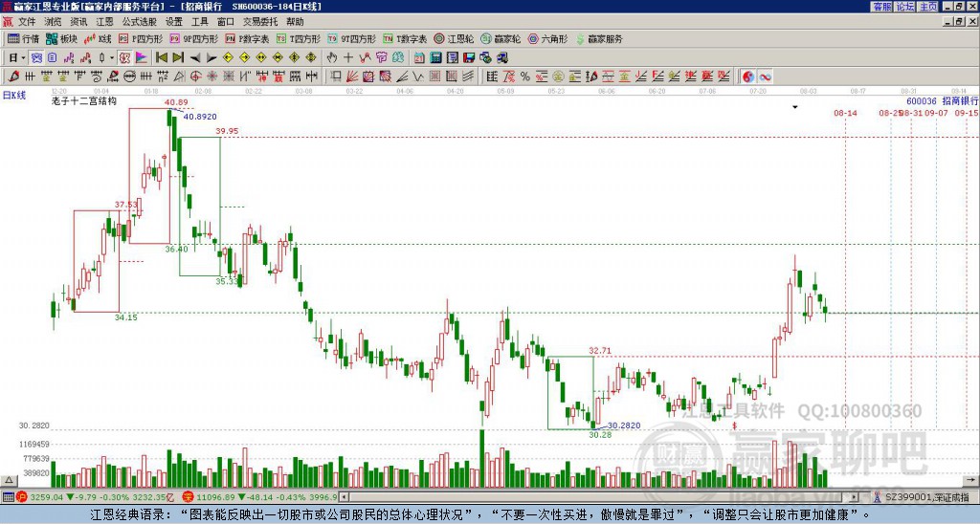Jump to first bar with skip-back arrow
This screenshot has height=524, width=980.
161,57
